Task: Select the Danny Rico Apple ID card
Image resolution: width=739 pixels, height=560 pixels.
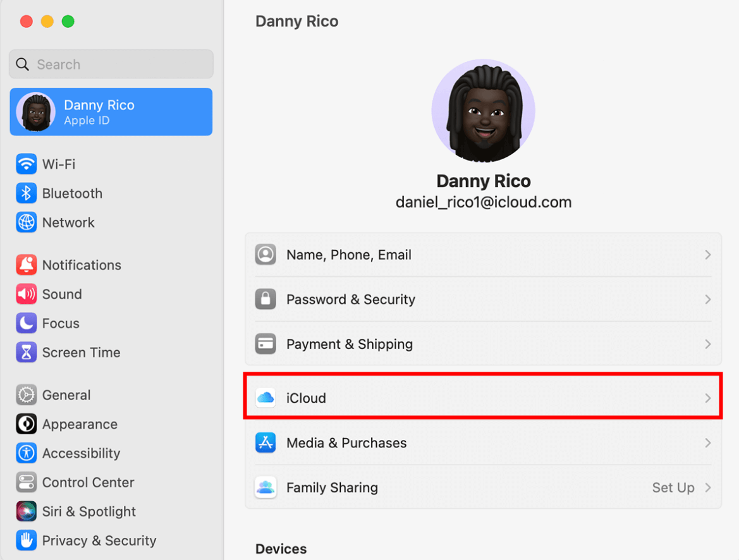Action: pyautogui.click(x=111, y=112)
